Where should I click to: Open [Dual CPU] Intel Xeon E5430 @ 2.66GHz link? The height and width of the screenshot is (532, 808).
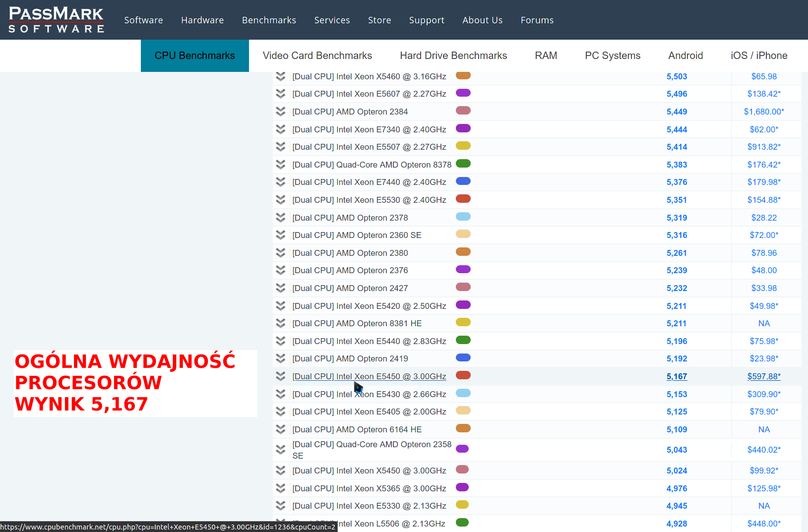pyautogui.click(x=369, y=394)
